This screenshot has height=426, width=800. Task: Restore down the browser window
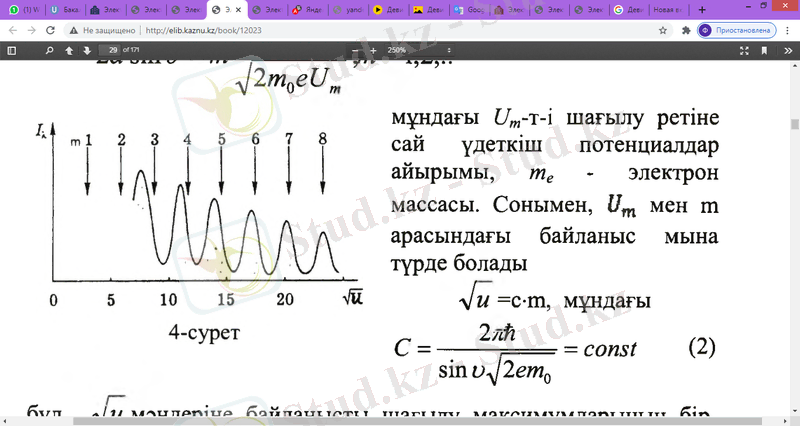764,6
